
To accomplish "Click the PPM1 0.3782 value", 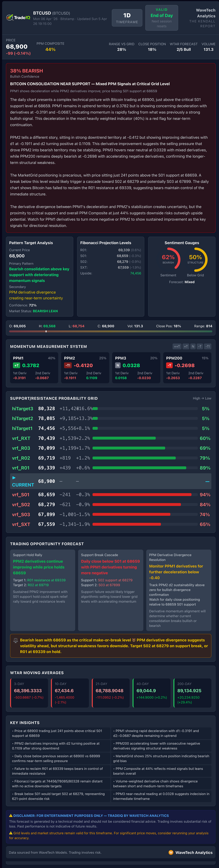I will coord(31,365).
